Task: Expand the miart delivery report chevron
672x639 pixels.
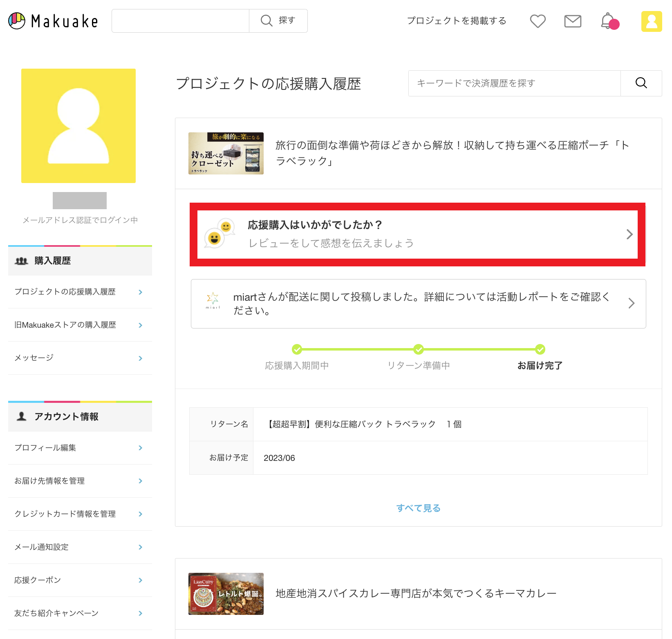Action: click(632, 303)
